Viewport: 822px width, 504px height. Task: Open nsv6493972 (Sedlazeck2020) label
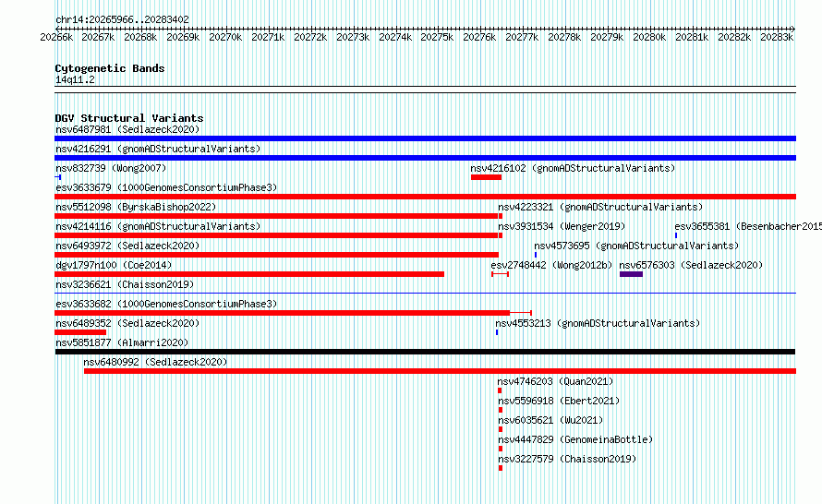click(x=127, y=246)
